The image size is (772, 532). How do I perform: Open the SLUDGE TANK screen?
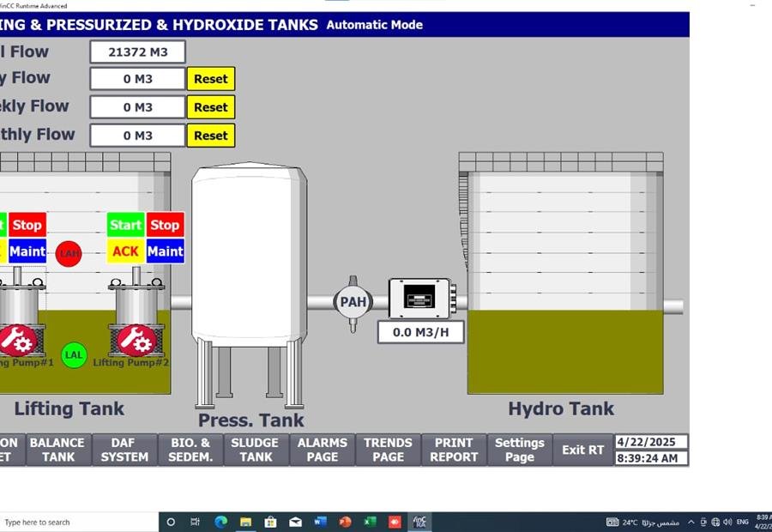coord(256,450)
